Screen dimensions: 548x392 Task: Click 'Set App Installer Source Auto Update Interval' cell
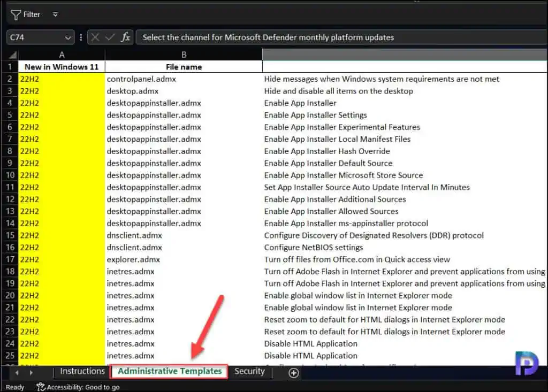405,187
